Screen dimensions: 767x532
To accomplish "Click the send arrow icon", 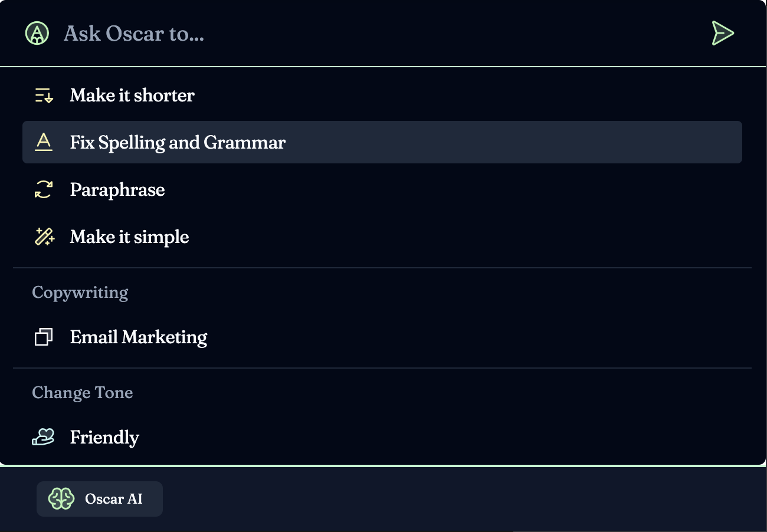I will [x=722, y=33].
